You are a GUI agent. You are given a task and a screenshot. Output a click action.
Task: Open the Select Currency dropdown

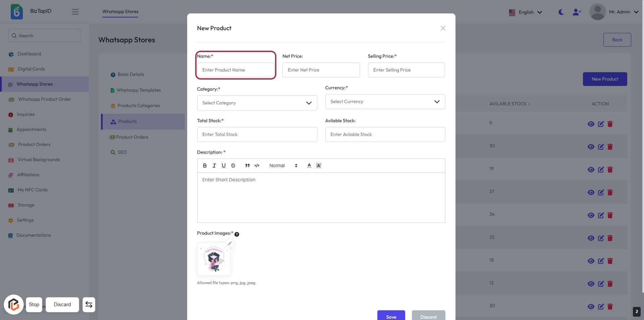[x=385, y=102]
